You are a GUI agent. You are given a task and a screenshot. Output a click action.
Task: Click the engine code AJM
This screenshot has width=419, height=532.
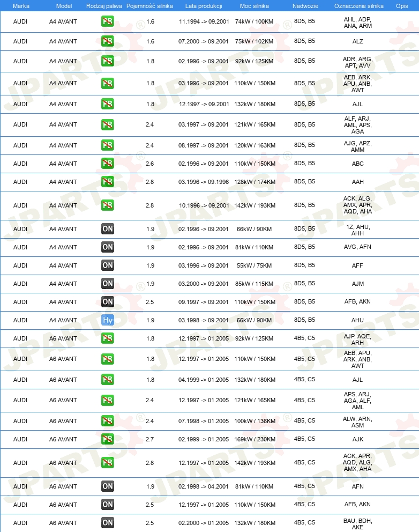(357, 284)
